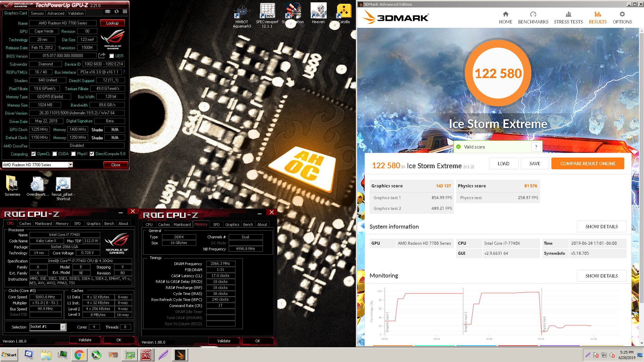Screen dimensions: 644x362
Task: Click the GPU Name field in GPU-Z
Action: pos(63,23)
